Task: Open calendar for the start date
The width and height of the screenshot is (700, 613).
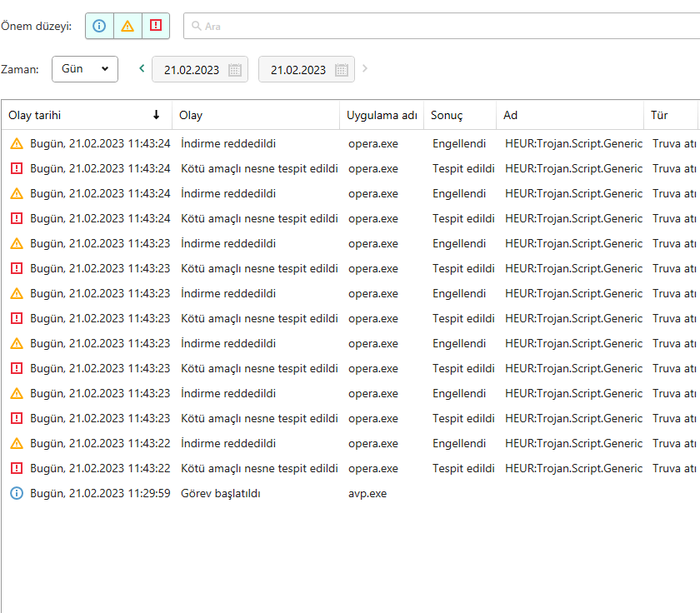Action: 235,70
